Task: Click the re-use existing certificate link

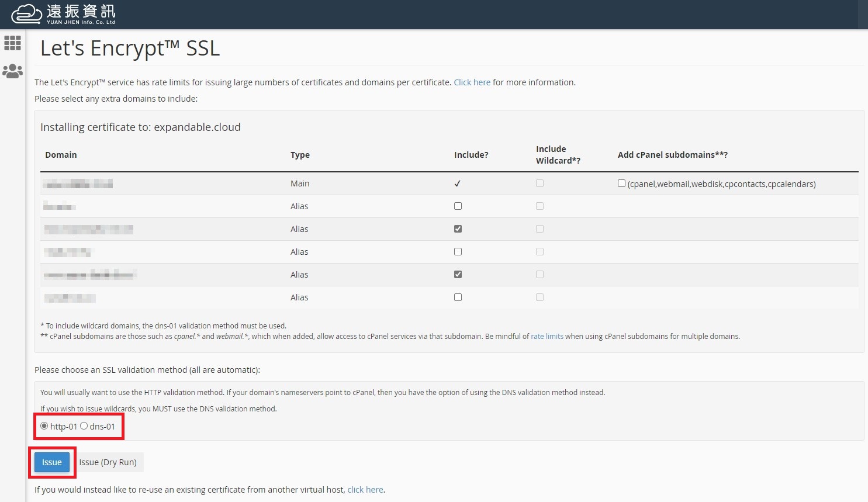Action: 365,489
